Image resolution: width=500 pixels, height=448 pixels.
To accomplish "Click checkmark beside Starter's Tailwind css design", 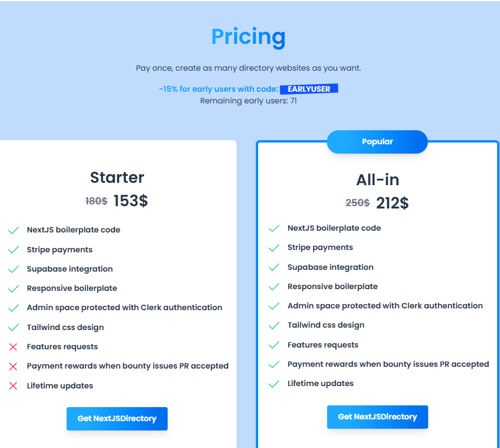I will (13, 328).
